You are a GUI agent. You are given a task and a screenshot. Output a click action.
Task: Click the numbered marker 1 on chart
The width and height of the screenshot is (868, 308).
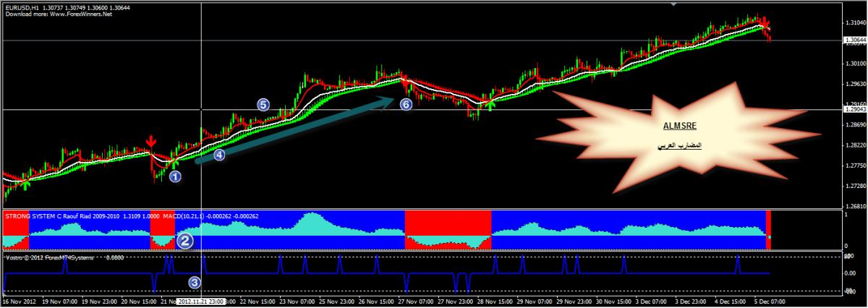[x=175, y=174]
